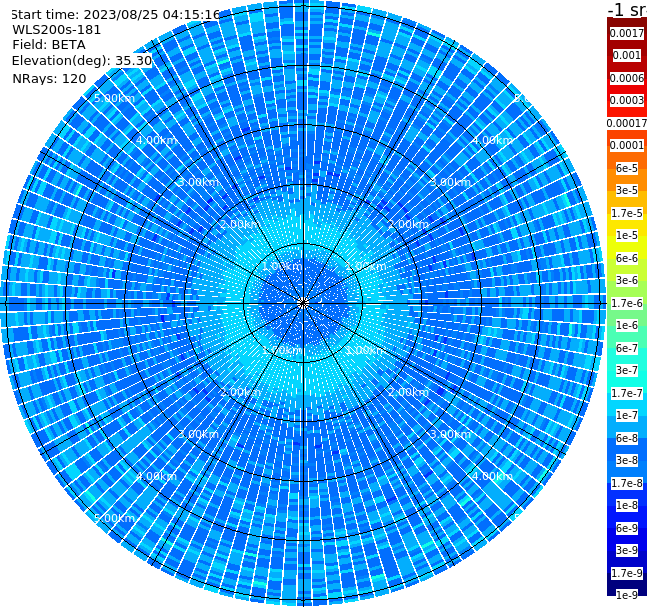The image size is (647, 607).
Task: Click the 0.0006 colorbar value
Action: coord(627,78)
